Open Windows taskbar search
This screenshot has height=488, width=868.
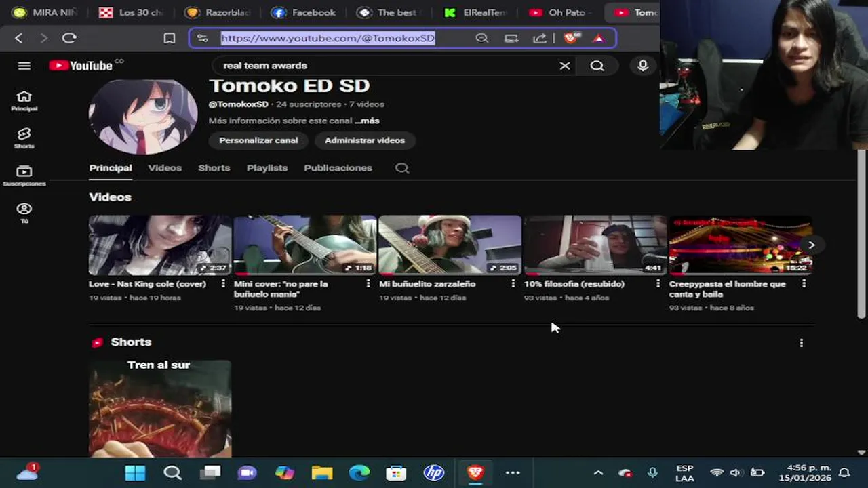click(172, 472)
